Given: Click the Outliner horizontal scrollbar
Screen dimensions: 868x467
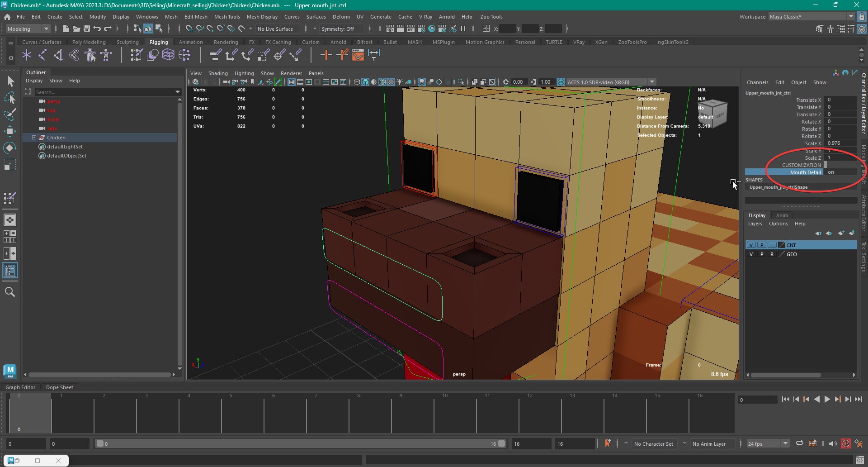Looking at the screenshot, I should [x=99, y=374].
